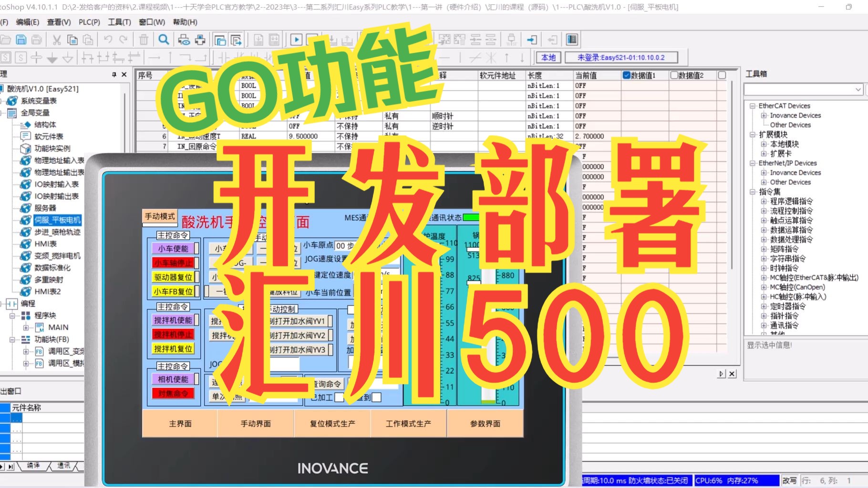Image resolution: width=868 pixels, height=488 pixels.
Task: Expand the 程序逻辑指令 instruction group
Action: pos(764,201)
